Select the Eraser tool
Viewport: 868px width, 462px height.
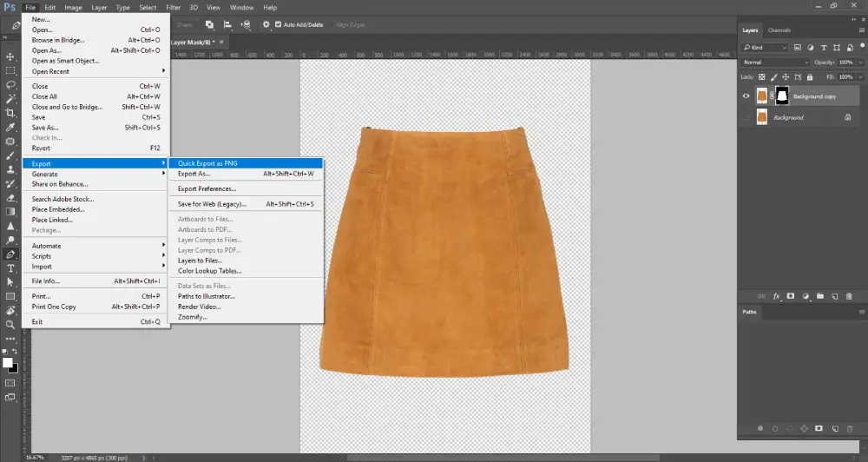click(x=10, y=198)
